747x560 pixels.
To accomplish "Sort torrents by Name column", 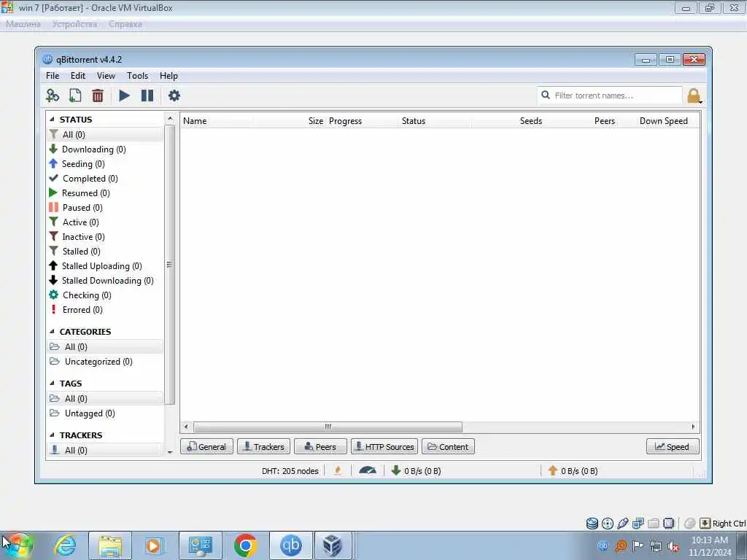I will [x=217, y=121].
